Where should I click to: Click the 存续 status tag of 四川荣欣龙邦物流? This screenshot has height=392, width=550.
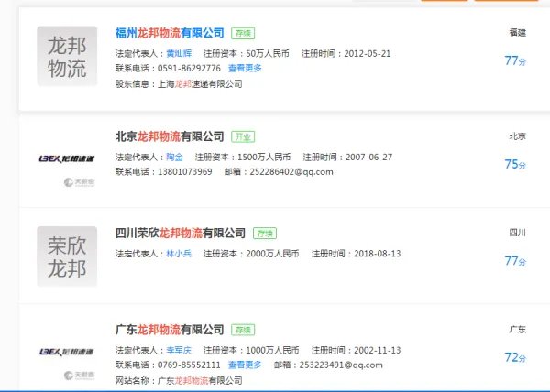(x=265, y=234)
